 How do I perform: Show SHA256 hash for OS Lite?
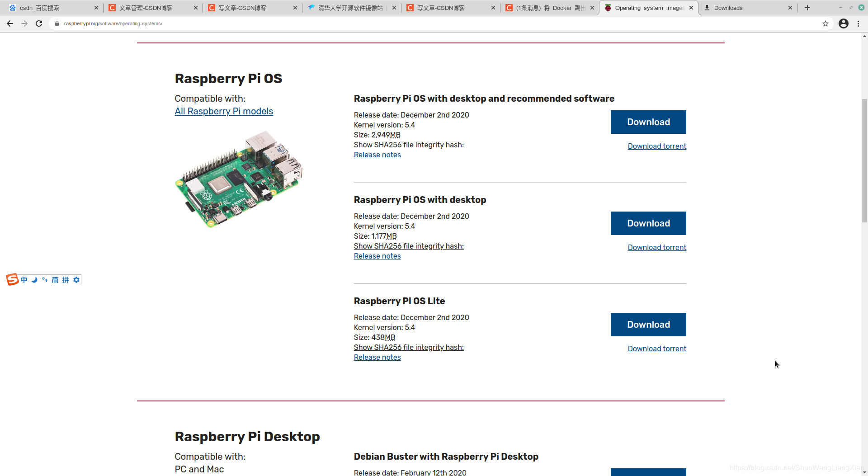[x=409, y=347]
